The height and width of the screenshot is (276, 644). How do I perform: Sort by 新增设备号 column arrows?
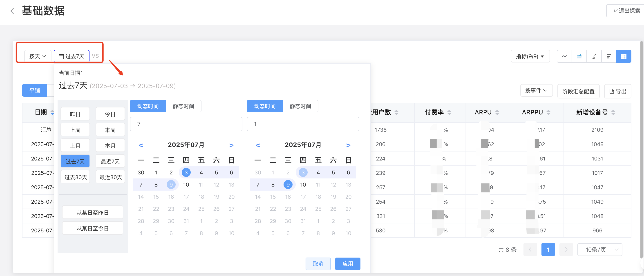pos(613,112)
